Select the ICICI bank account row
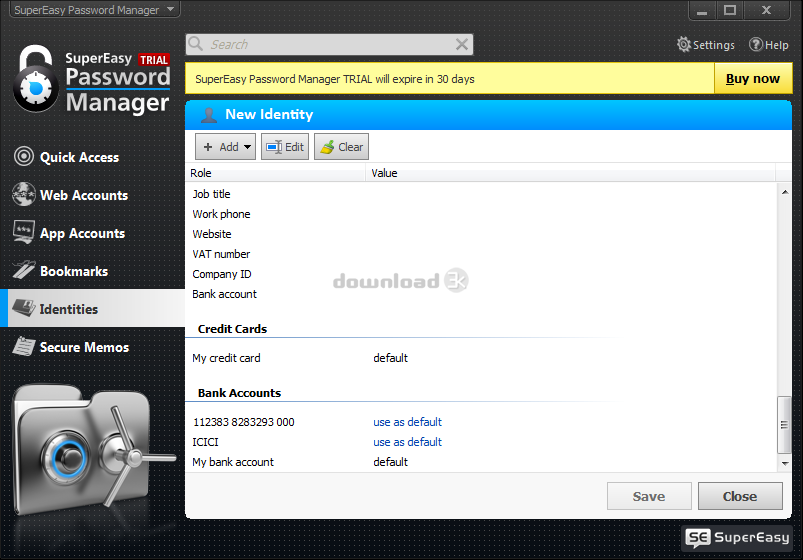This screenshot has width=803, height=560. (x=481, y=442)
